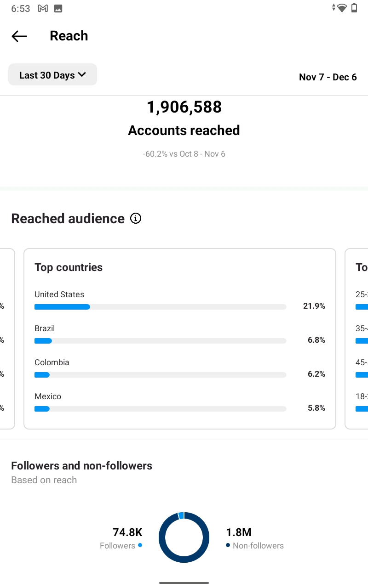Image resolution: width=368 pixels, height=588 pixels.
Task: Tap the image notification status icon
Action: coord(58,8)
